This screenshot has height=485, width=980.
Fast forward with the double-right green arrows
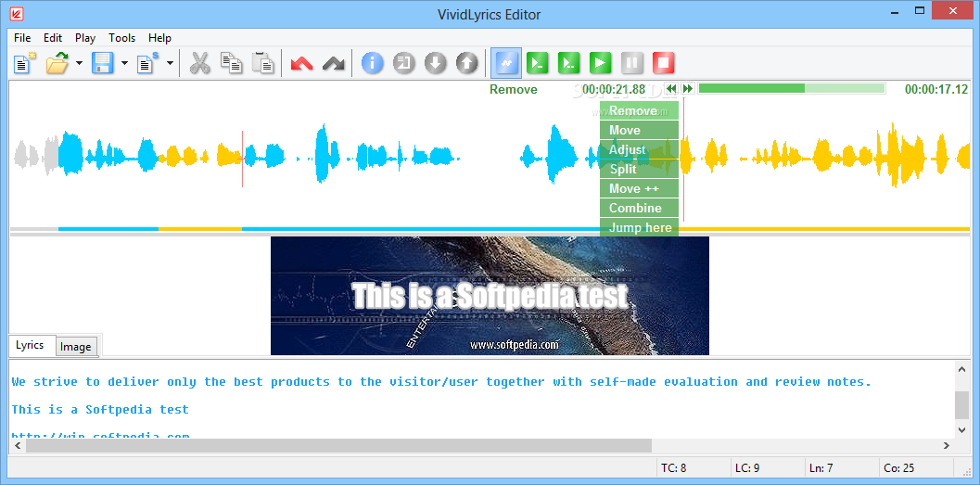[688, 89]
